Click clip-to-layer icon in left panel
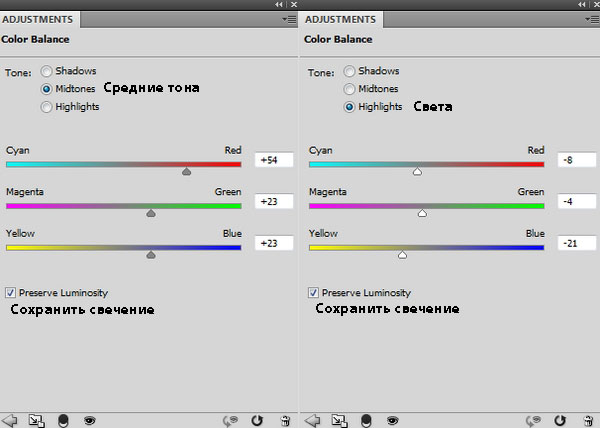600x428 pixels. [x=63, y=421]
